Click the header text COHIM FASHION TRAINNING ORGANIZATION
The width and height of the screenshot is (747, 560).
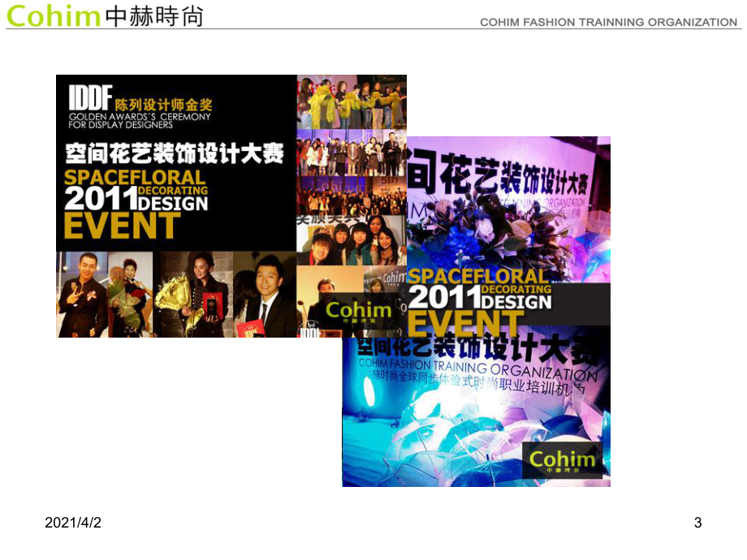[608, 22]
